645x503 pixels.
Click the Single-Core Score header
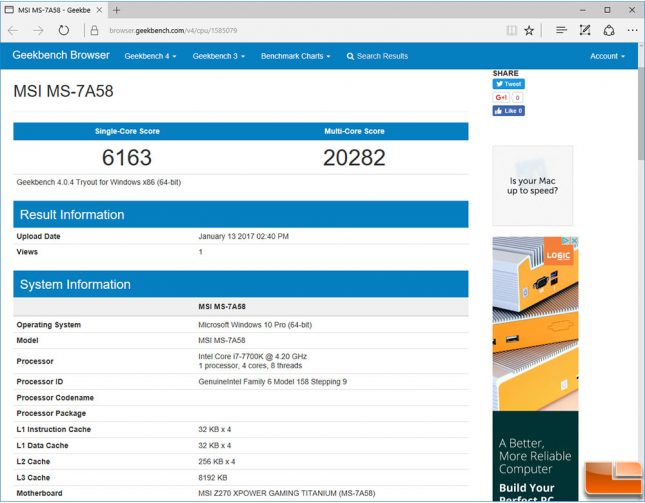pos(127,131)
